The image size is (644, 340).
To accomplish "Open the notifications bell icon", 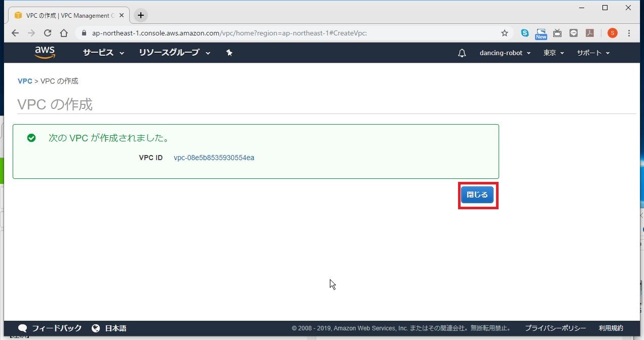I will pyautogui.click(x=462, y=53).
